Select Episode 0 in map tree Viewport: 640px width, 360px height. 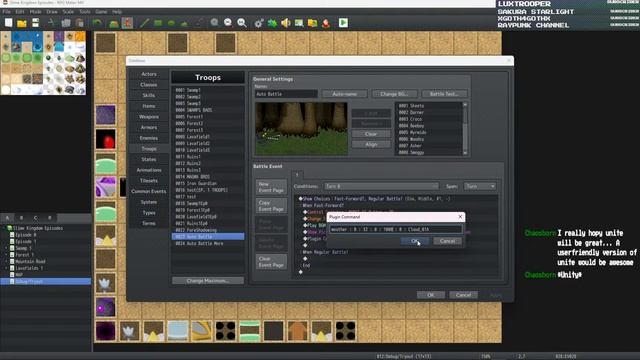tap(26, 235)
